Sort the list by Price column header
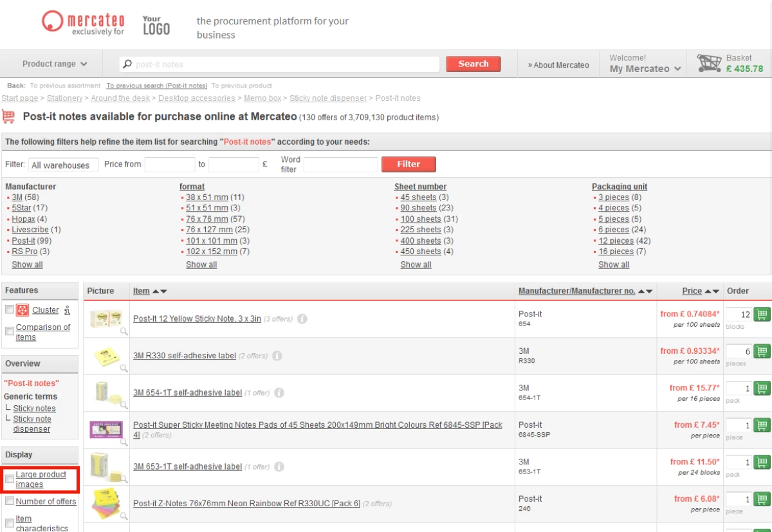This screenshot has height=532, width=772. tap(692, 291)
